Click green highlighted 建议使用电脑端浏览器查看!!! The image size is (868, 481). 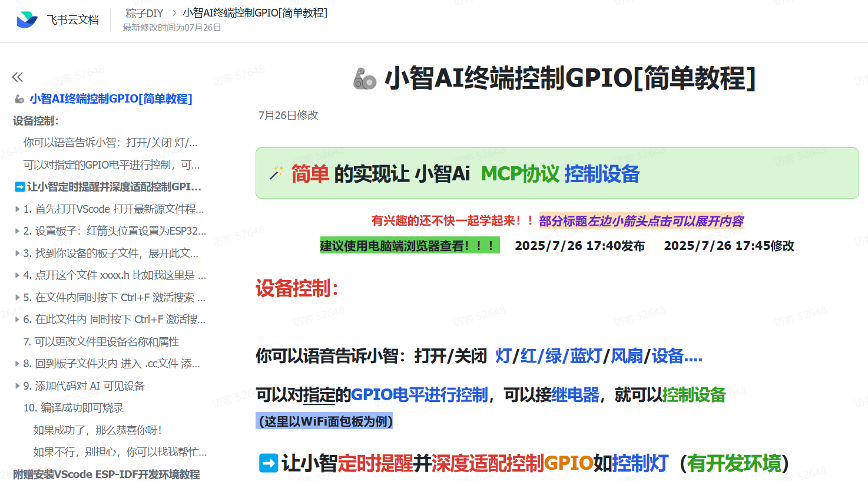(409, 246)
